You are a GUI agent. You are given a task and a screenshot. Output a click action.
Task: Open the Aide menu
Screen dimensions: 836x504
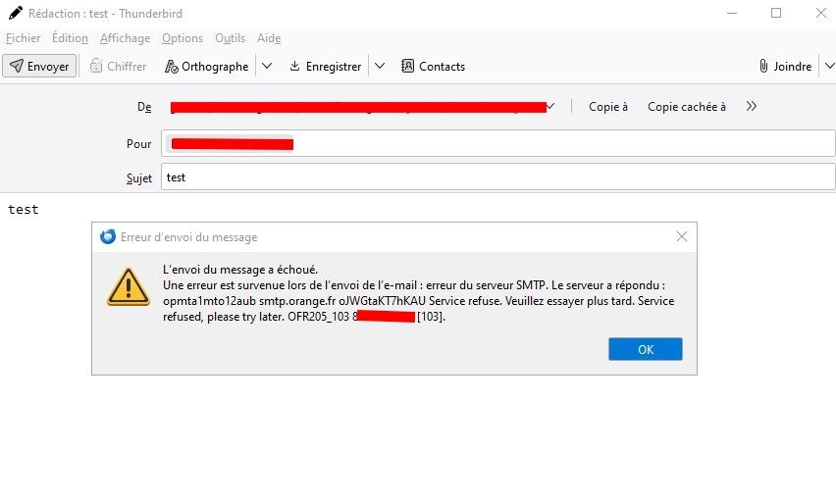(269, 38)
